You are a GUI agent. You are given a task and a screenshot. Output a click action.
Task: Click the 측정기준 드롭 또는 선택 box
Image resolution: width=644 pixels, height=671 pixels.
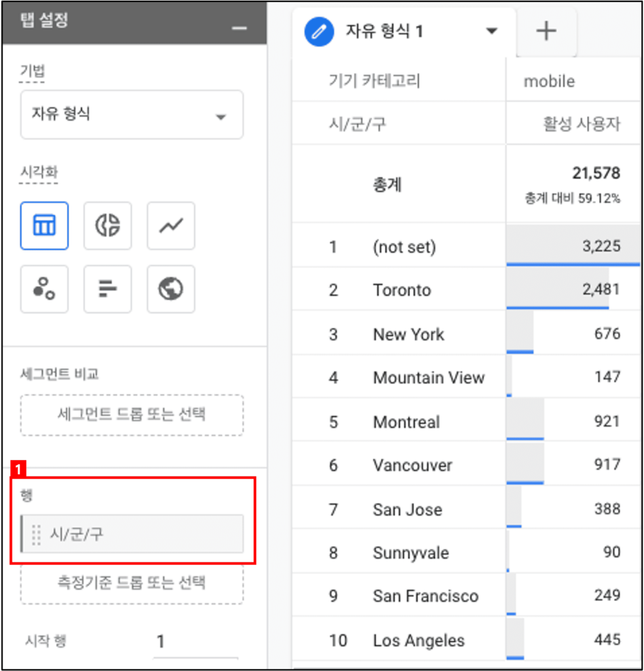[x=132, y=583]
